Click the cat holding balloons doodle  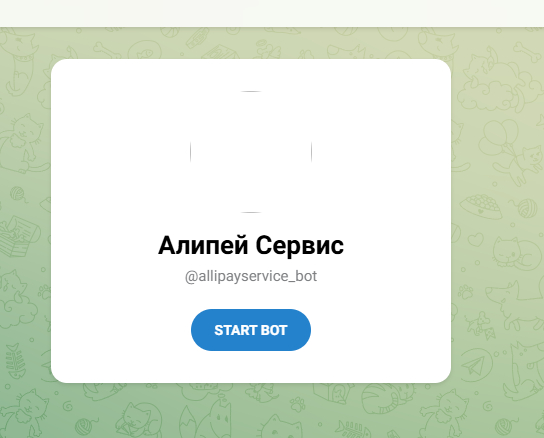[510, 151]
